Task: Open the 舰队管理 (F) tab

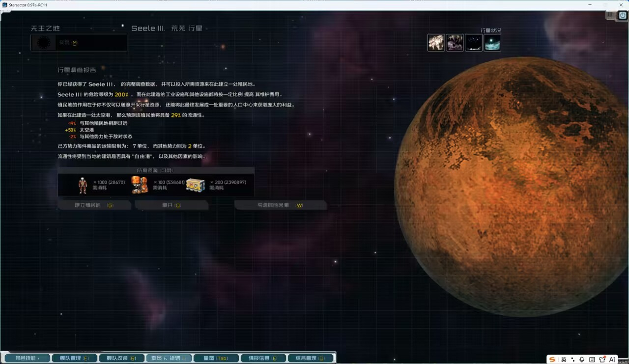Action: point(75,358)
